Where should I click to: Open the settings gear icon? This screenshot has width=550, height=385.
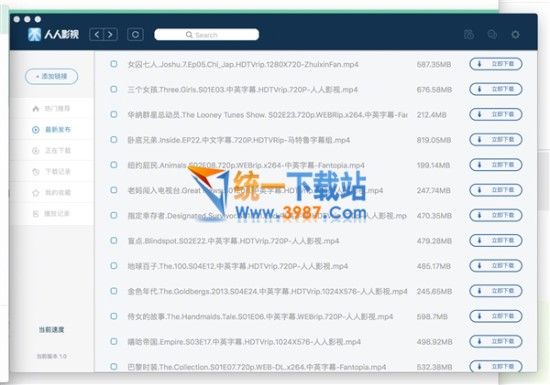(515, 34)
